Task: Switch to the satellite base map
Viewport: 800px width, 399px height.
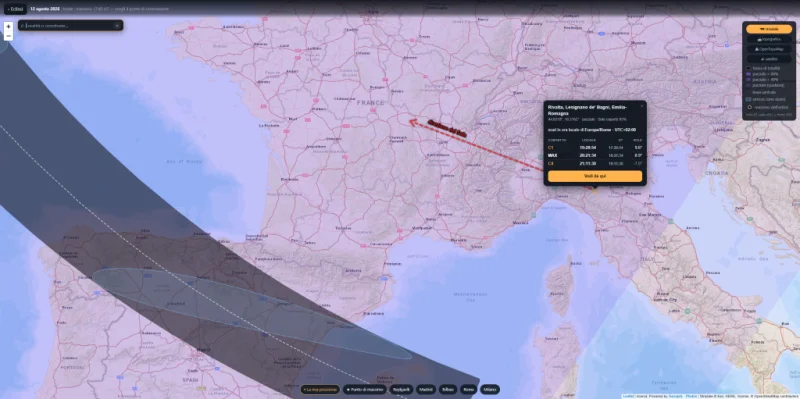Action: point(769,59)
